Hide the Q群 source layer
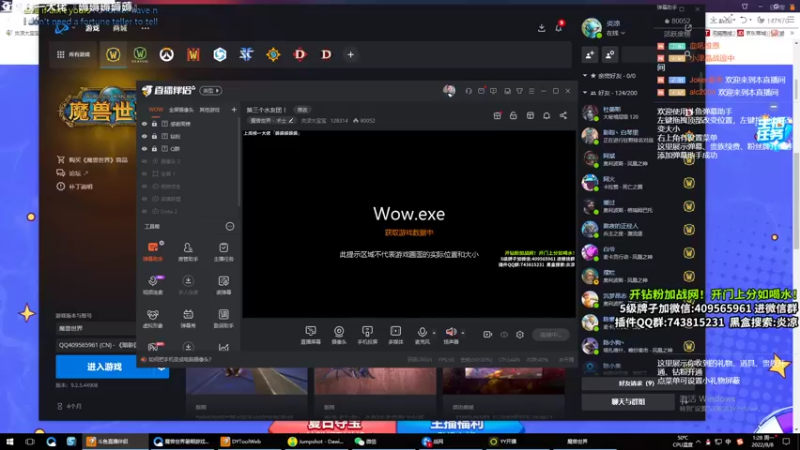The width and height of the screenshot is (800, 450). coord(144,148)
